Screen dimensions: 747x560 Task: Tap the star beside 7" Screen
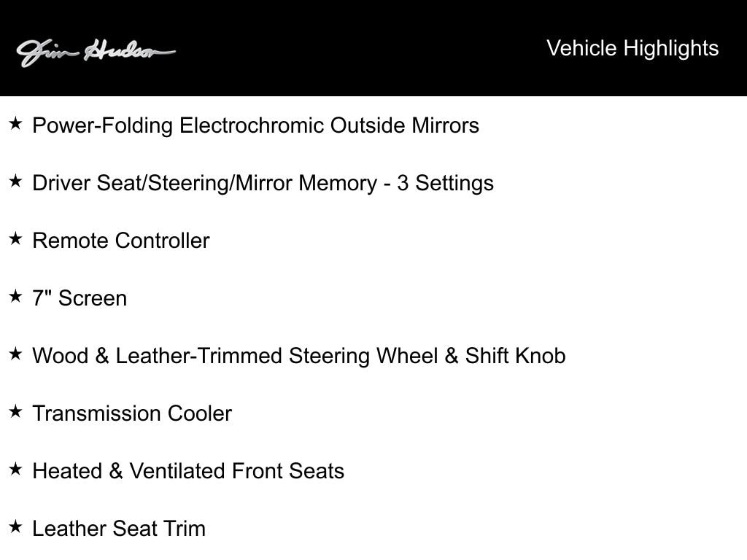15,297
